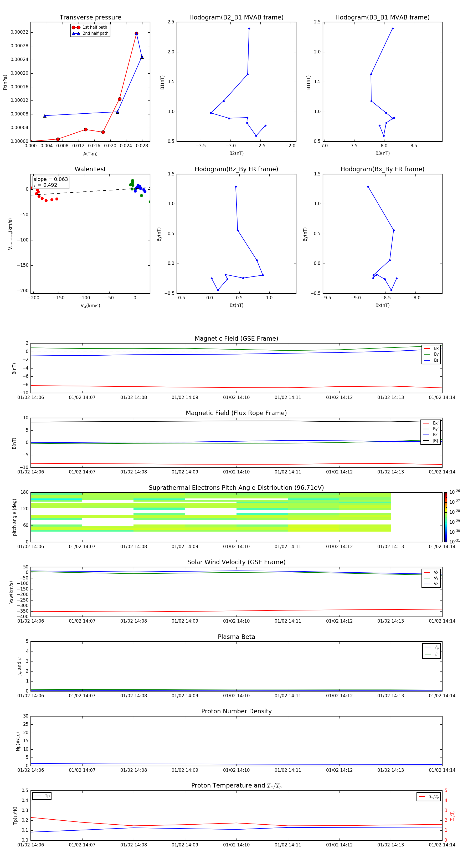
Task: Click the 'Transverse pressure' plot title
Action: click(90, 18)
